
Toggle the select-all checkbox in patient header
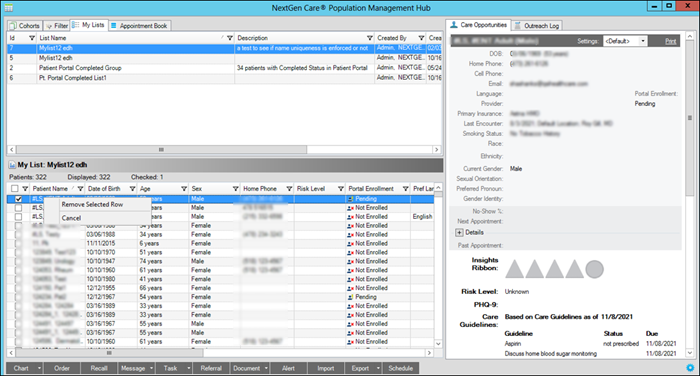[15, 189]
